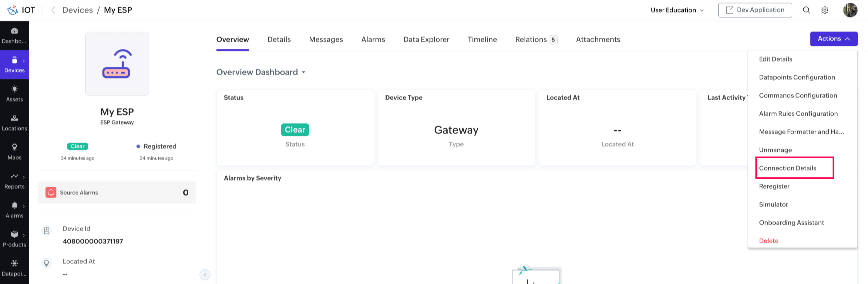Viewport: 868px width, 284px height.
Task: Open the user profile avatar
Action: [850, 10]
